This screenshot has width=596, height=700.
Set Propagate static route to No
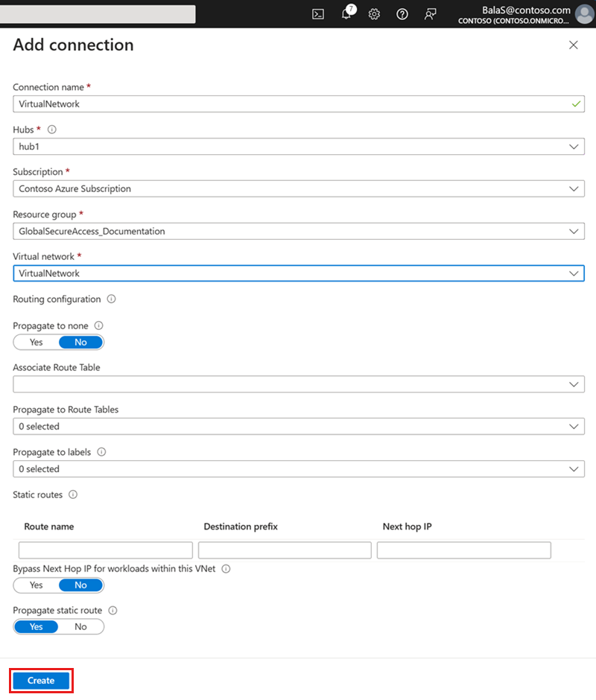point(80,627)
